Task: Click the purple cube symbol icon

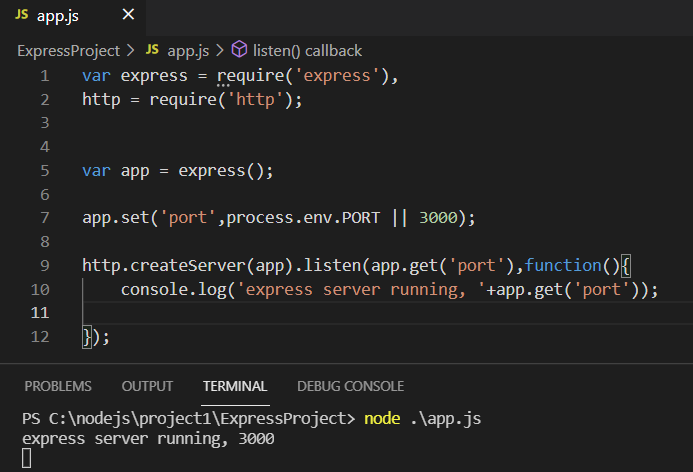Action: point(239,49)
